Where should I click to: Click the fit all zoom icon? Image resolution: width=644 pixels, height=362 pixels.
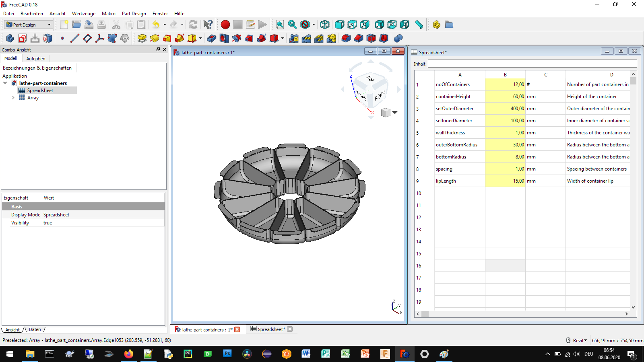(x=280, y=25)
